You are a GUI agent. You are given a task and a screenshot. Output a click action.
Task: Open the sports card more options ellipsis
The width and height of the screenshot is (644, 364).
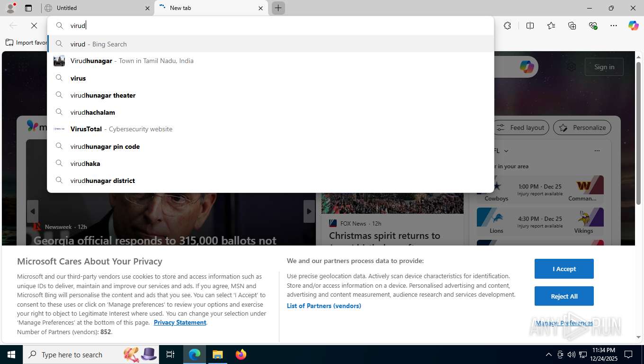[x=597, y=151]
